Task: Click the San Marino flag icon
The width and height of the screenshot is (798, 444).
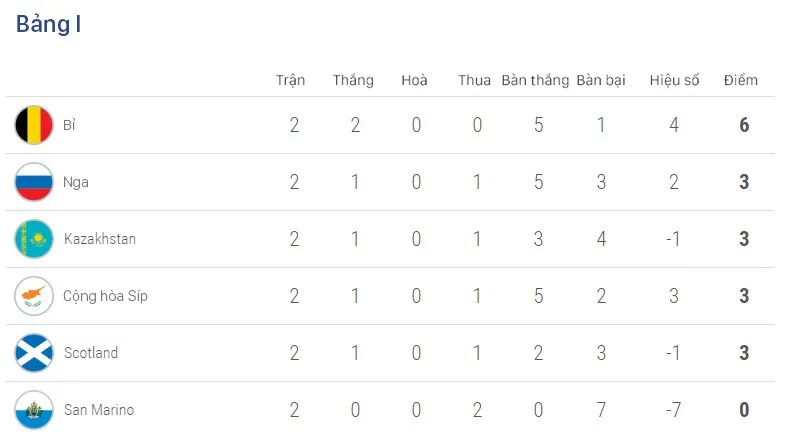Action: click(34, 410)
